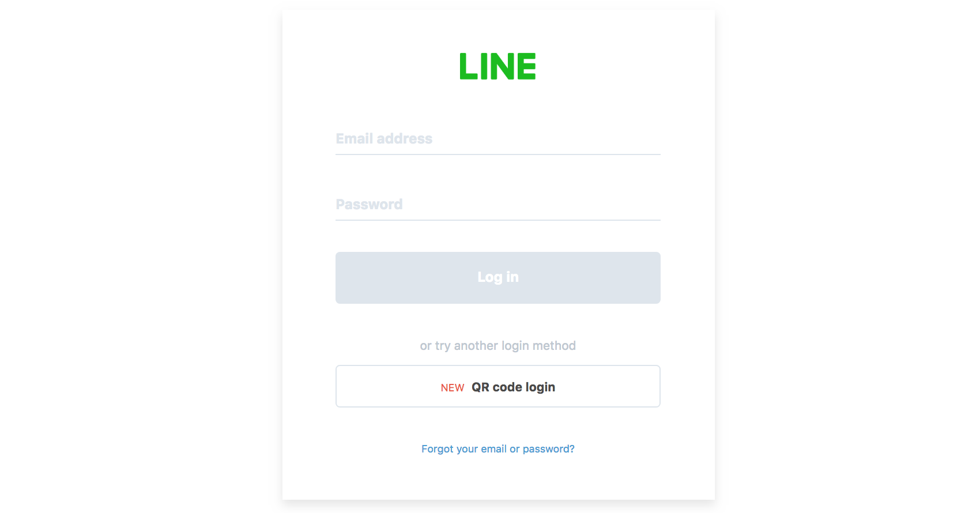
Task: Open Forgot your email or password link
Action: tap(498, 449)
